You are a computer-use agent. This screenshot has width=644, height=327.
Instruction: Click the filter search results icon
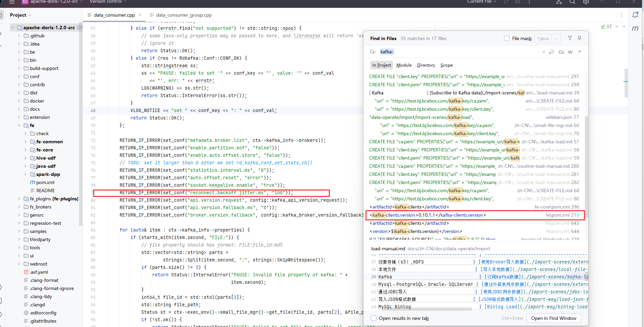(x=570, y=38)
